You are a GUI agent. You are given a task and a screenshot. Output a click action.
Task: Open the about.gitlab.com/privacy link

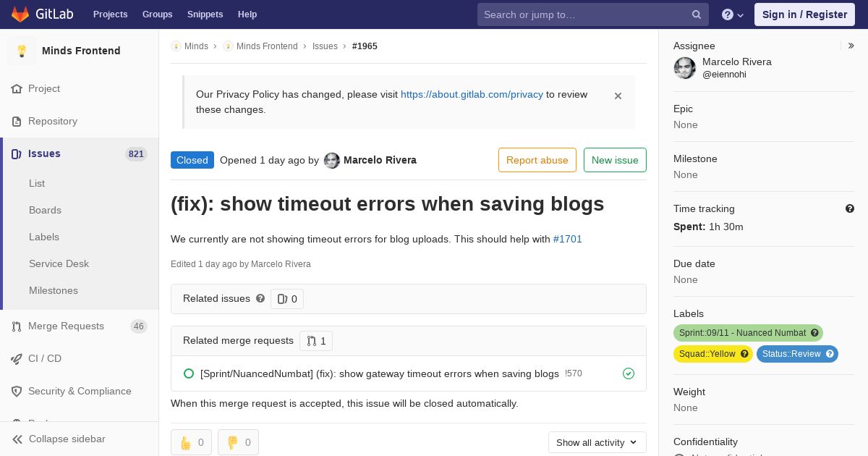click(472, 94)
